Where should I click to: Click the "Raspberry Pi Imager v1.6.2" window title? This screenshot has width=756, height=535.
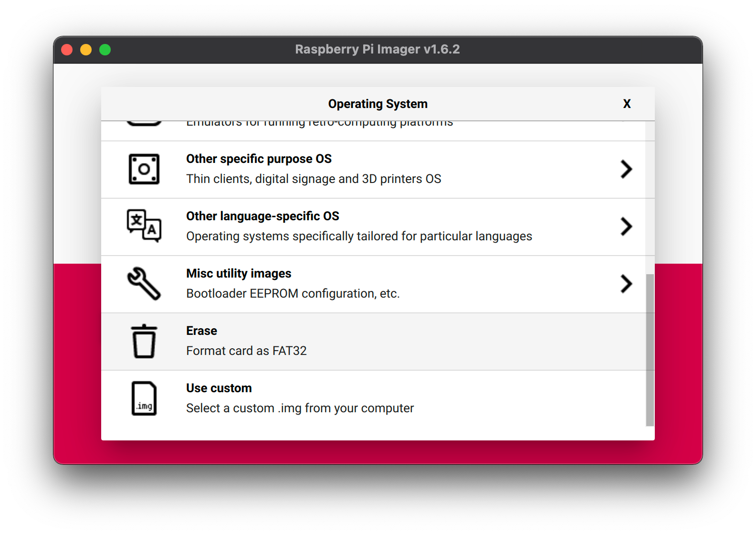pyautogui.click(x=378, y=49)
